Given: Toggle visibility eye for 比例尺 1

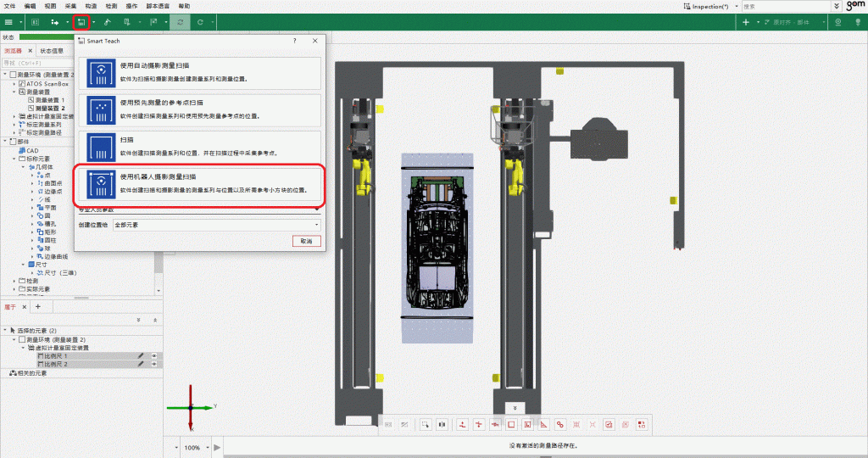Looking at the screenshot, I should click(x=154, y=356).
